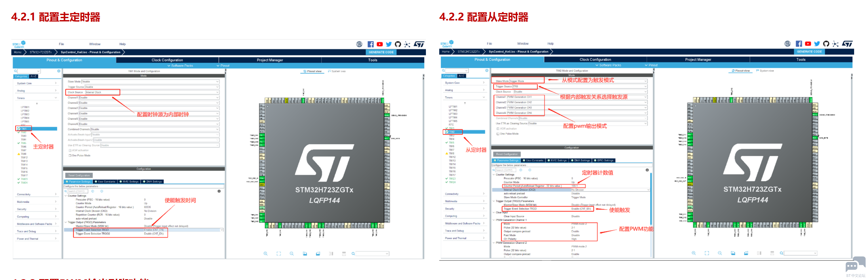Open File menu in left screenshot
The height and width of the screenshot is (280, 868).
(61, 44)
